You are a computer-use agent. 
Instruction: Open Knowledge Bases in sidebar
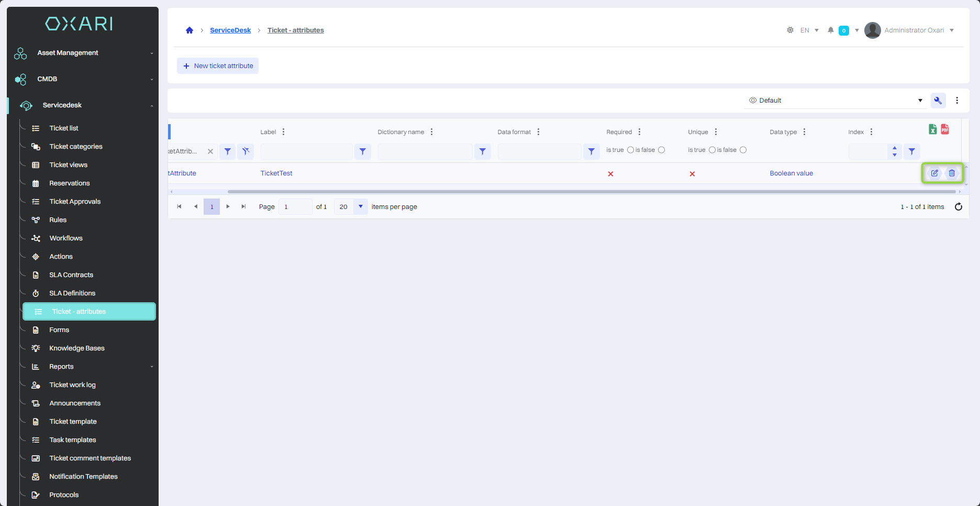click(77, 348)
